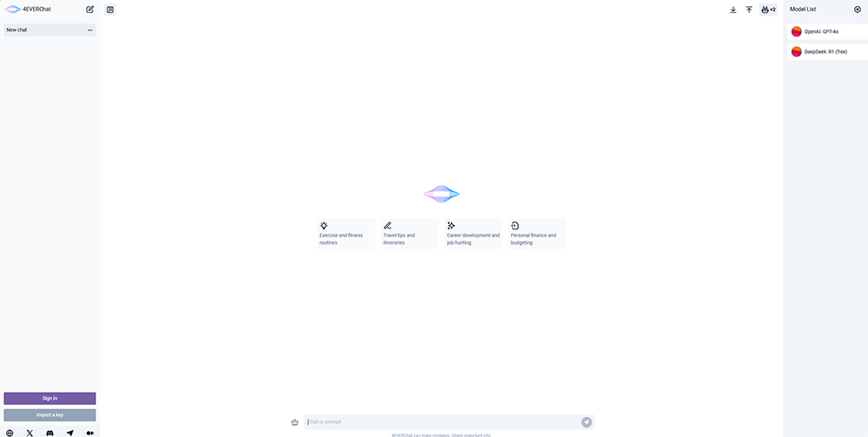Open the New chat options ellipsis
868x437 pixels.
[89, 30]
